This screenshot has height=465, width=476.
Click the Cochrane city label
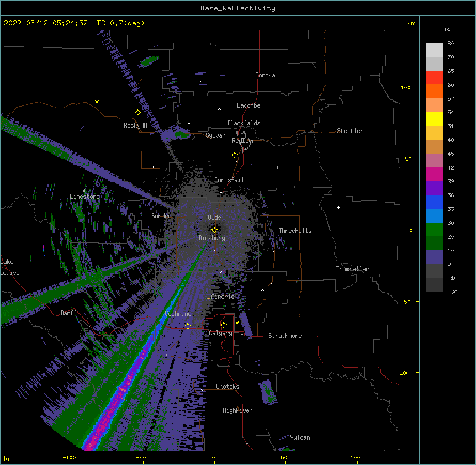coord(178,314)
